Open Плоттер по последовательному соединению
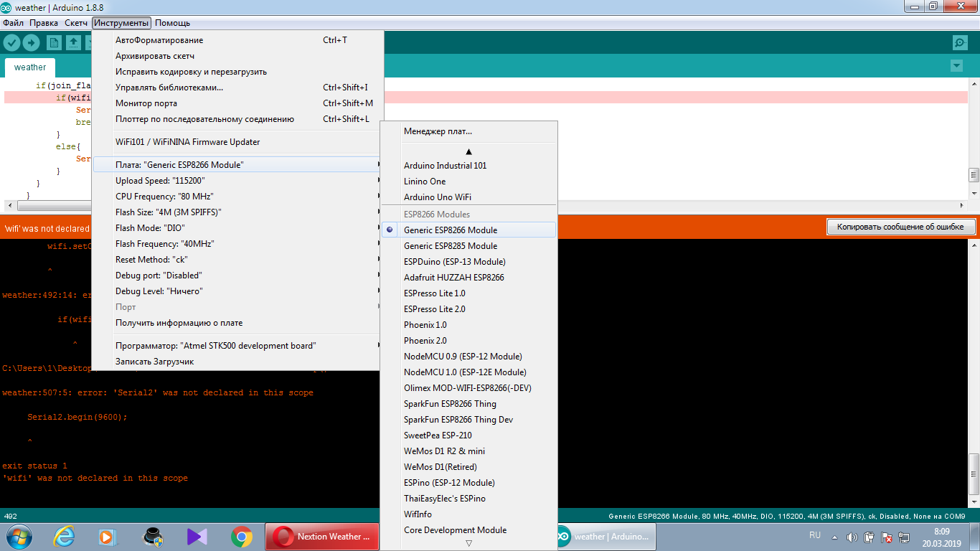The image size is (980, 551). (x=237, y=119)
